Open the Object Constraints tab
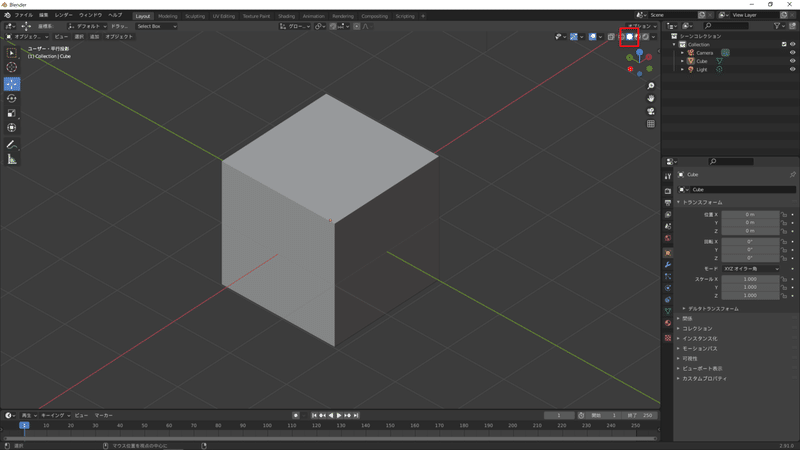Viewport: 800px width, 450px height. pos(668,299)
